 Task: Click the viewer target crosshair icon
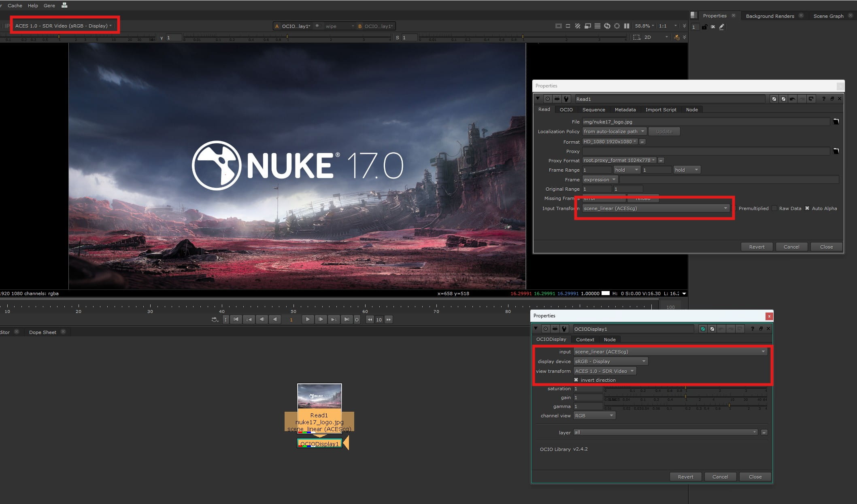[617, 26]
